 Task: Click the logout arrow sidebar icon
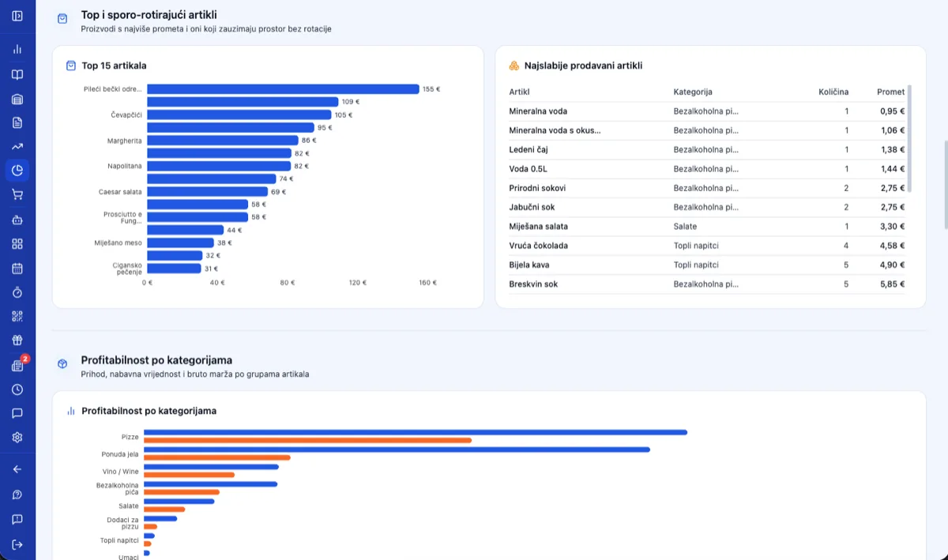17,544
